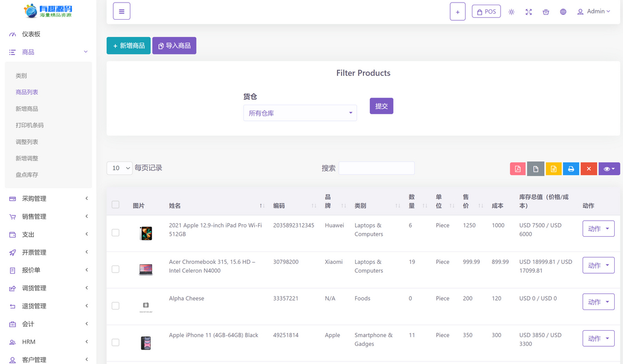The image size is (623, 364).
Task: Click the hamburger menu toggle icon
Action: (x=121, y=11)
